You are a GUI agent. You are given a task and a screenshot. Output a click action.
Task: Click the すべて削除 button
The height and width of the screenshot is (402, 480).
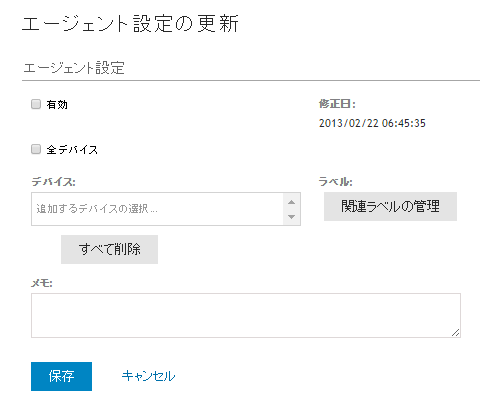tap(109, 249)
